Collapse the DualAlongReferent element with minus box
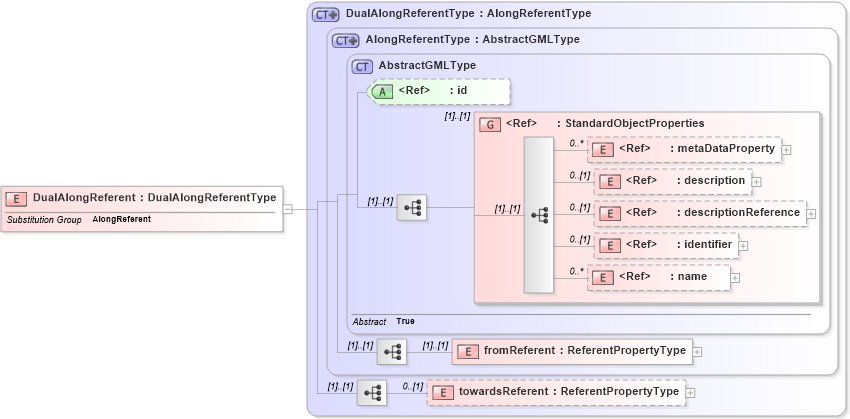850x419 pixels. (288, 209)
